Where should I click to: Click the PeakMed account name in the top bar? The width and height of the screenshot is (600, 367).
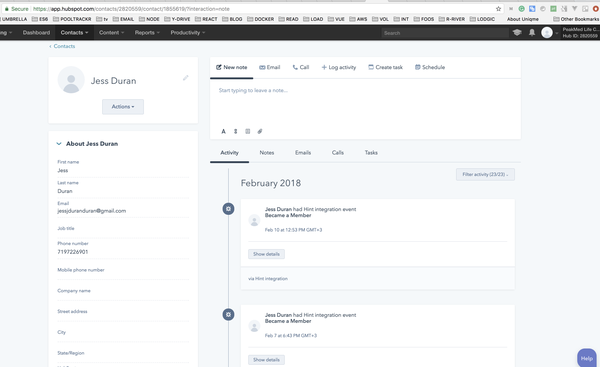coord(580,29)
